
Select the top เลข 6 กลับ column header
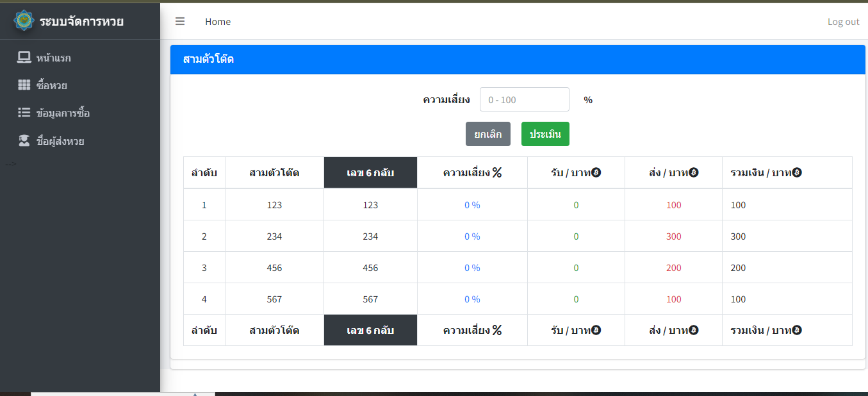click(370, 172)
